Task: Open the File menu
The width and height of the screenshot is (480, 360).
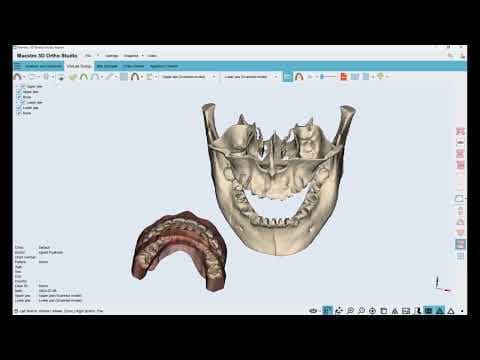Action: [x=88, y=56]
